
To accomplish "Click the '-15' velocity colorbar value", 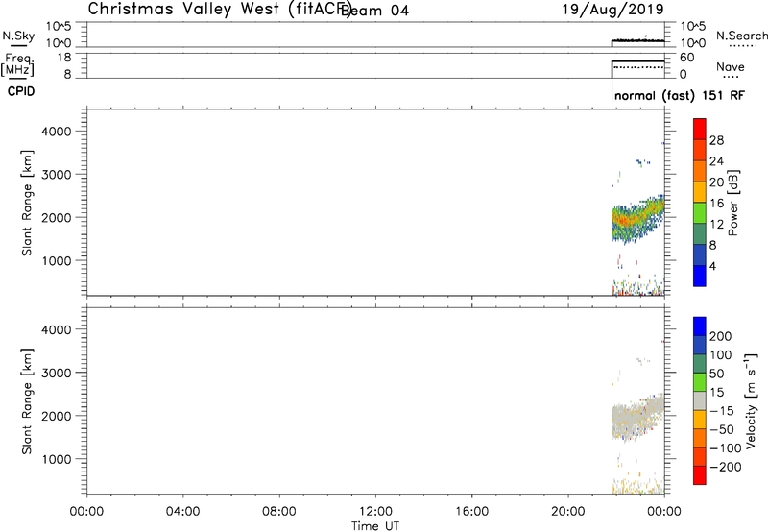I will (722, 411).
